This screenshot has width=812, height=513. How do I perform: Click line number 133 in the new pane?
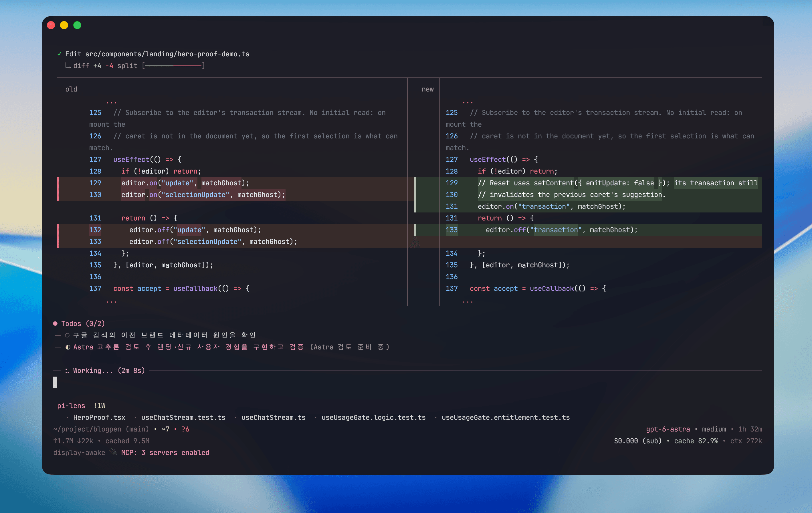point(451,230)
